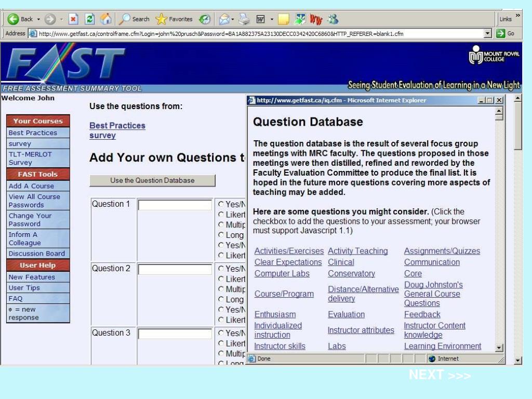
Task: Open Activities/Exercises question category link
Action: pyautogui.click(x=289, y=251)
